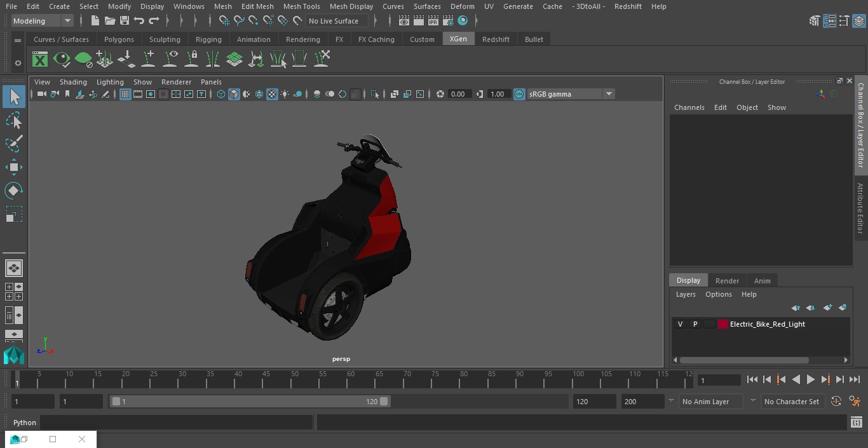This screenshot has height=448, width=868.
Task: Toggle the viewport grid display
Action: [125, 94]
